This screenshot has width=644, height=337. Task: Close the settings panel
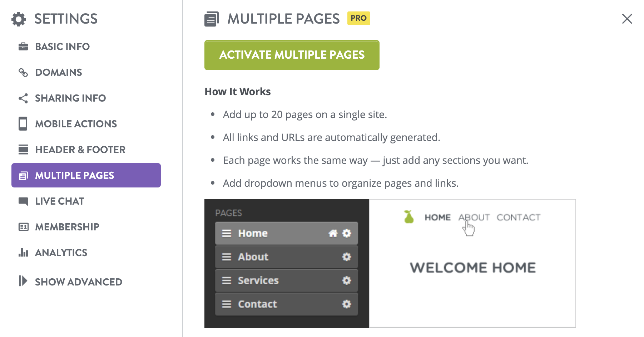click(x=627, y=19)
